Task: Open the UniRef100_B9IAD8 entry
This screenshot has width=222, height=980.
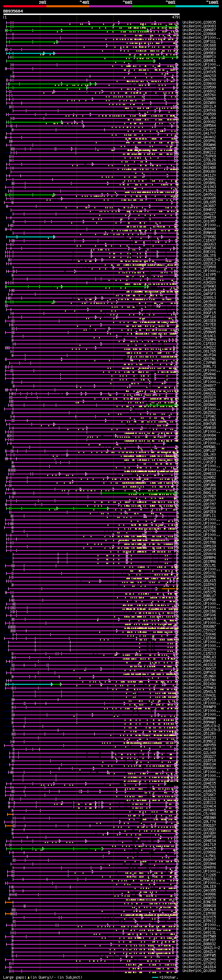Action: click(199, 168)
